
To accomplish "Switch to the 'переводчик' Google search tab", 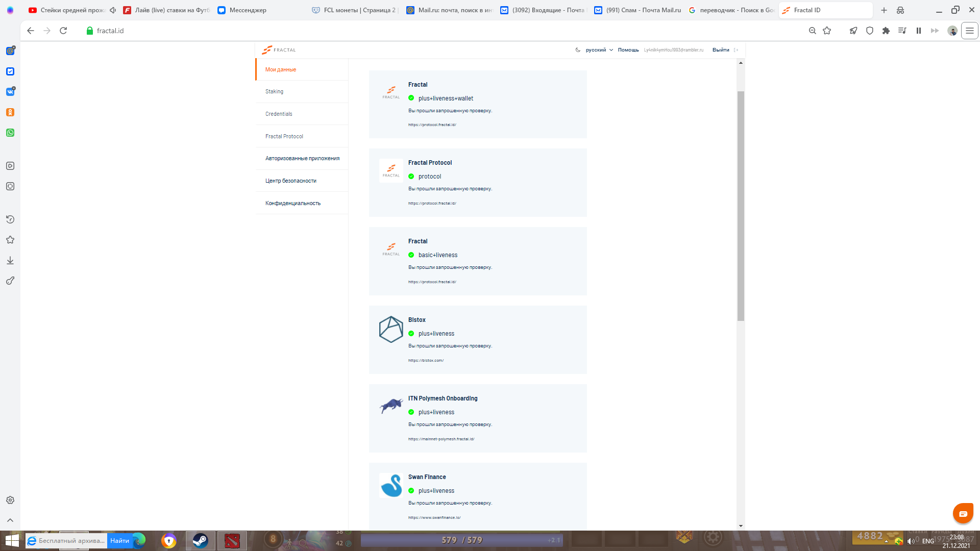I will [x=731, y=10].
